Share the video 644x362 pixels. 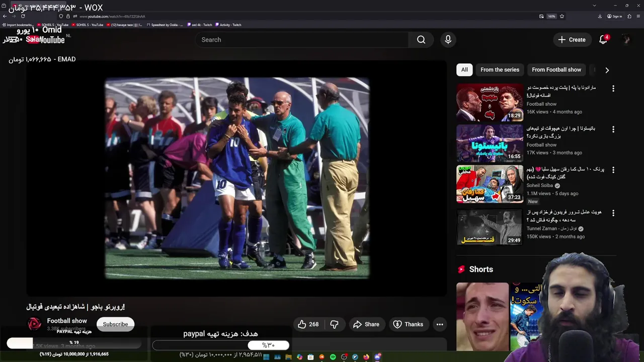click(x=366, y=324)
